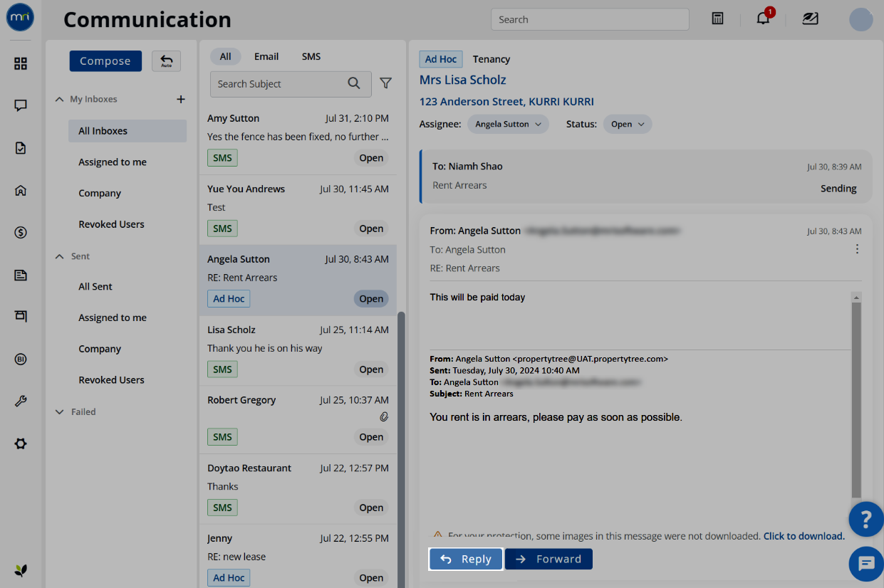Click the Reply button
This screenshot has width=884, height=588.
[x=466, y=559]
